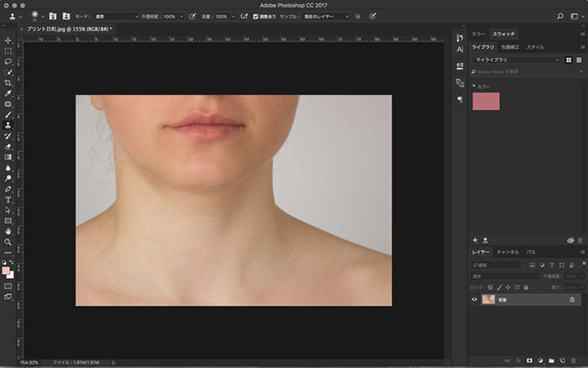Viewport: 588px width, 368px height.
Task: Toggle lock position icon
Action: tap(508, 287)
